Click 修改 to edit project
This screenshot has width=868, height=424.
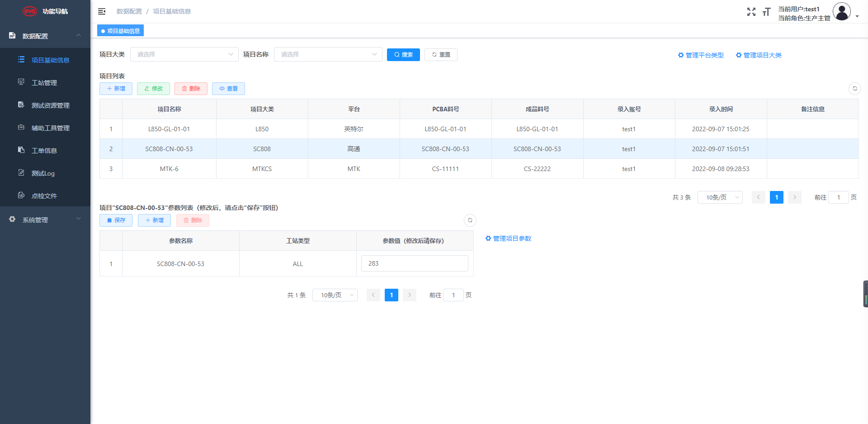[x=153, y=89]
